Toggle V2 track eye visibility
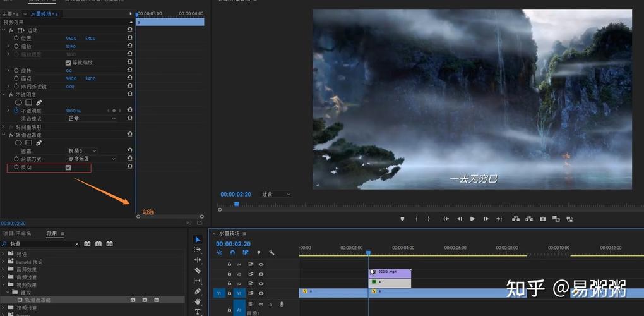The width and height of the screenshot is (644, 316). click(261, 284)
